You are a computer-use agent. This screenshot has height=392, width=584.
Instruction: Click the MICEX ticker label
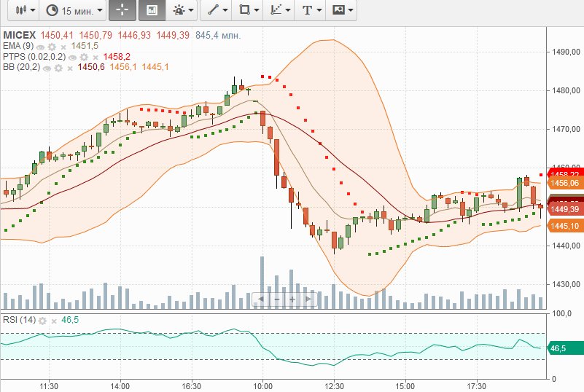pyautogui.click(x=19, y=35)
